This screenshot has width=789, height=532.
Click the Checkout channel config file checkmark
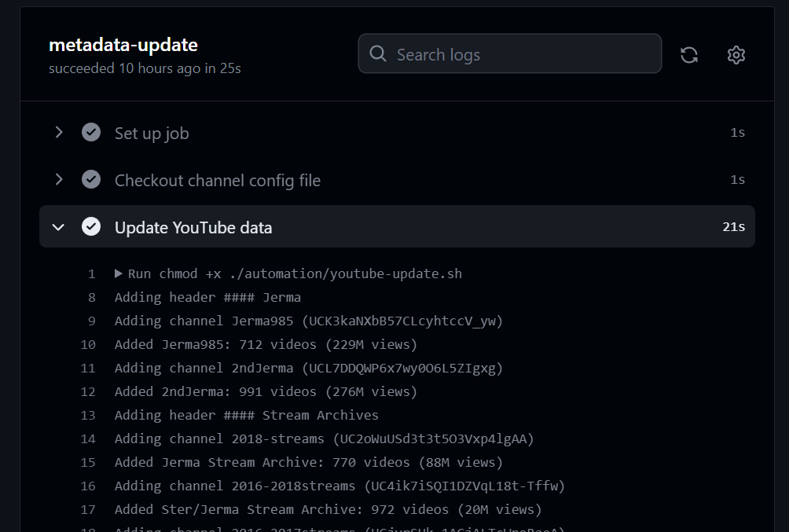tap(91, 179)
